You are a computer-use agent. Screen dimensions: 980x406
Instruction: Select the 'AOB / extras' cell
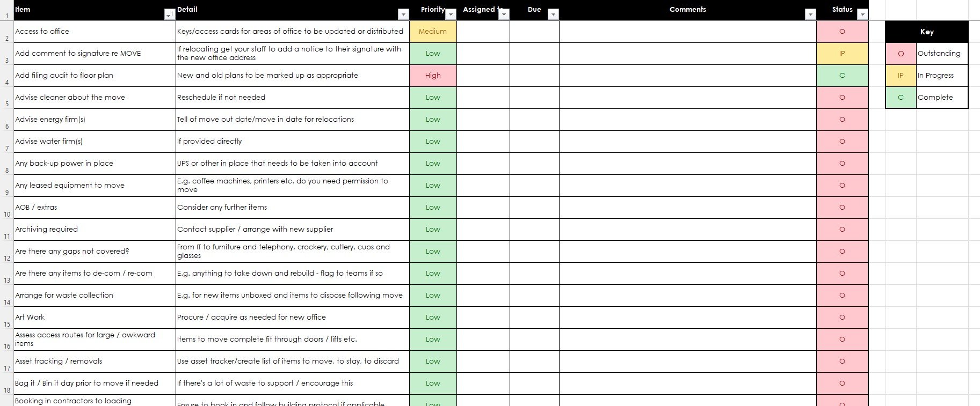[95, 208]
